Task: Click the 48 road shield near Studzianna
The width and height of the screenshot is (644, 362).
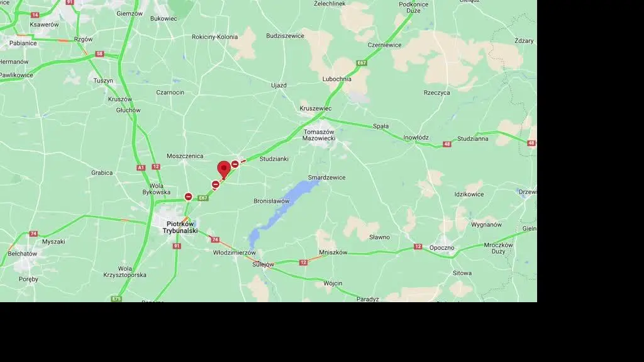Action: (x=447, y=144)
